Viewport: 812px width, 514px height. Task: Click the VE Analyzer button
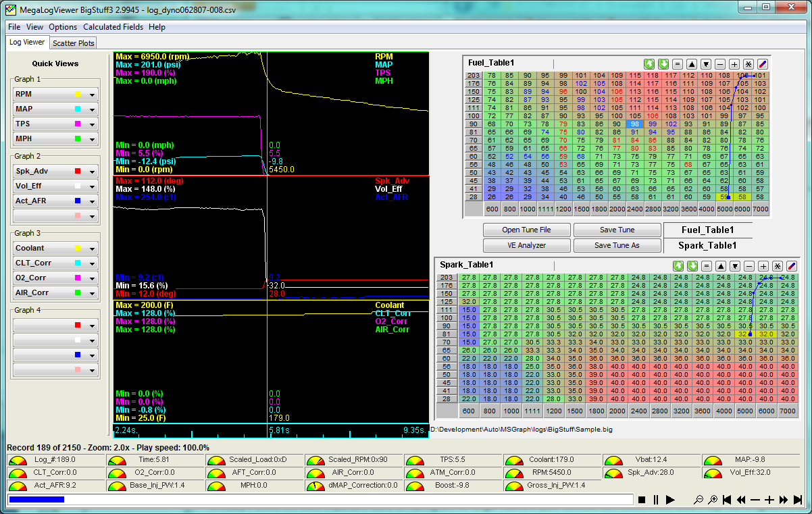[526, 245]
